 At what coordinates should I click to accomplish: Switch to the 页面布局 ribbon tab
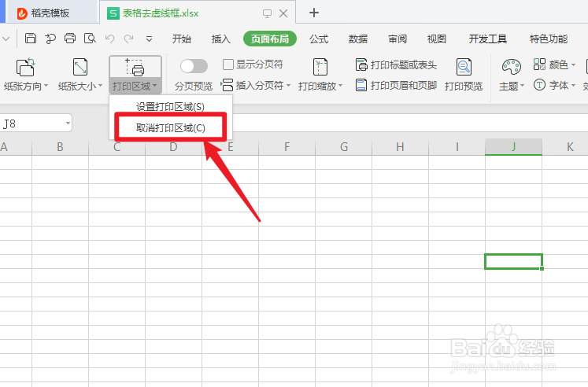pyautogui.click(x=270, y=39)
